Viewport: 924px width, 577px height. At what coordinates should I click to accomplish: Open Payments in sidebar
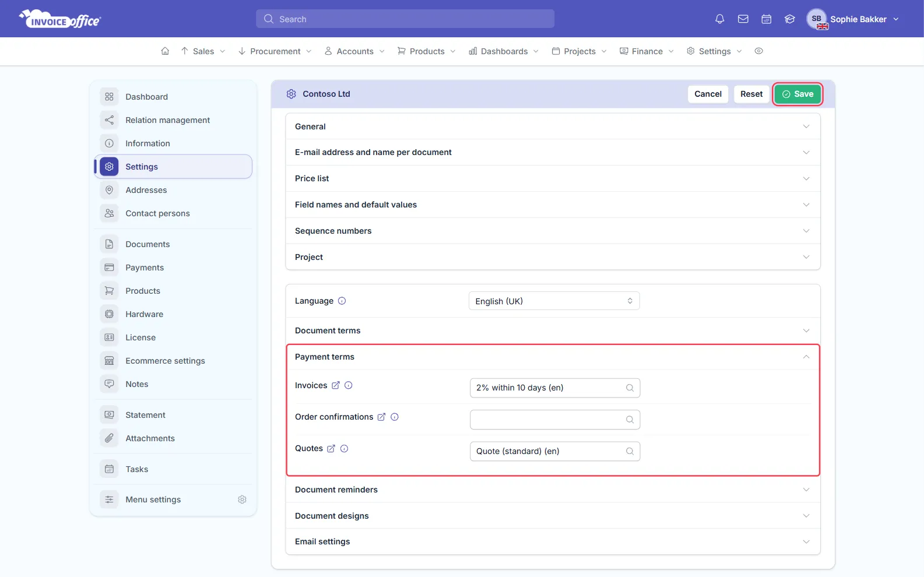[x=173, y=268]
